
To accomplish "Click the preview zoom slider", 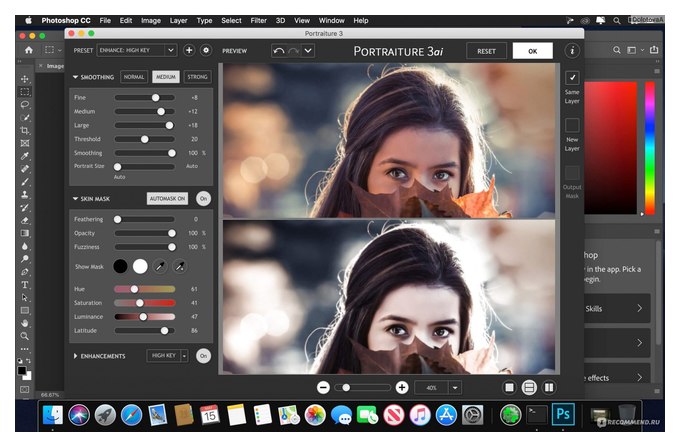I will 362,387.
